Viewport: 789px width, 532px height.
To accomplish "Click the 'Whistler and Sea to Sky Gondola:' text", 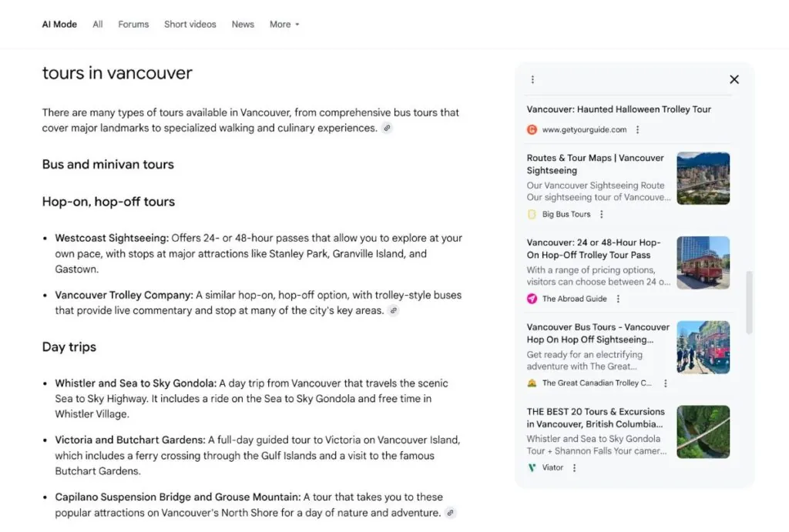I will point(136,383).
